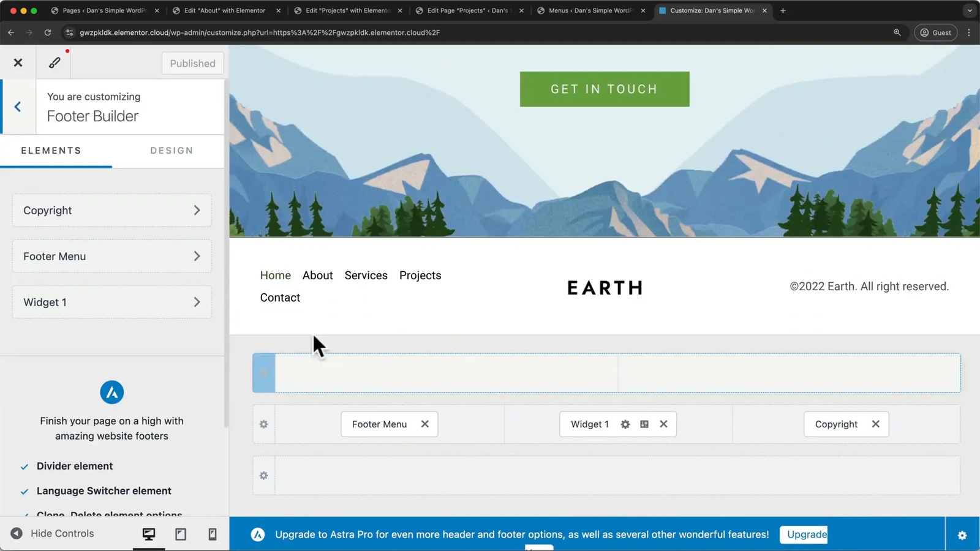Open Widget 1 layout icon

644,424
